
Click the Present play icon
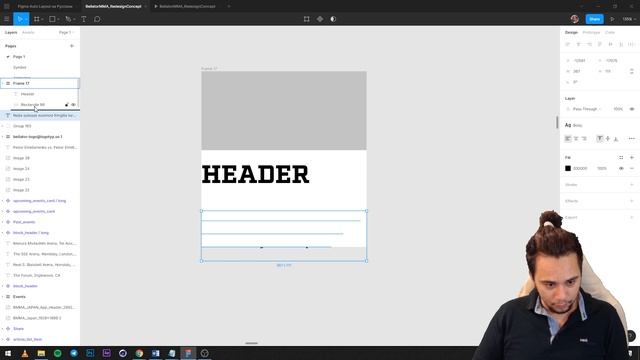612,19
